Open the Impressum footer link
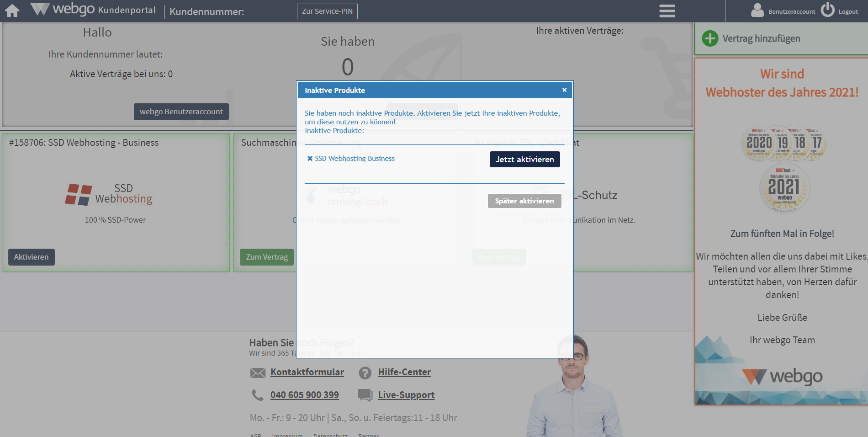This screenshot has width=868, height=437. click(287, 435)
